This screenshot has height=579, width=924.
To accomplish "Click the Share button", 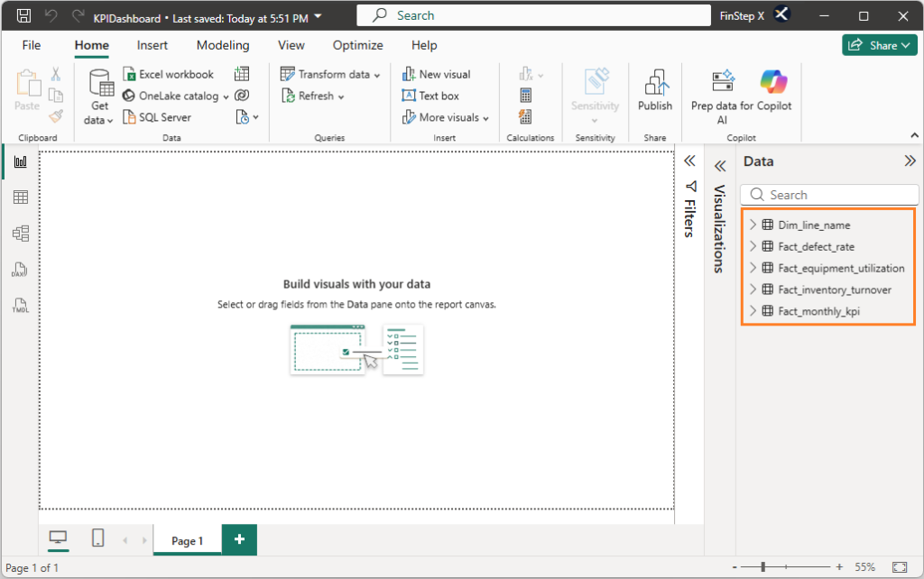I will point(879,45).
